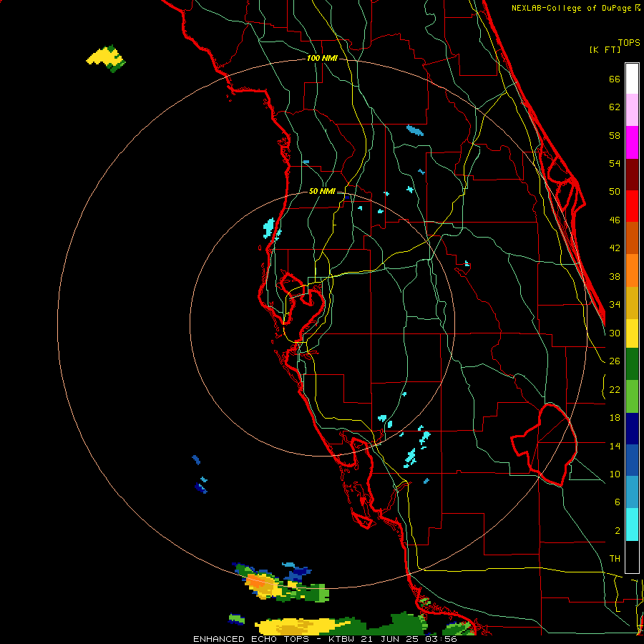Click legend value 46
Screen dimensions: 644x644
coord(615,220)
